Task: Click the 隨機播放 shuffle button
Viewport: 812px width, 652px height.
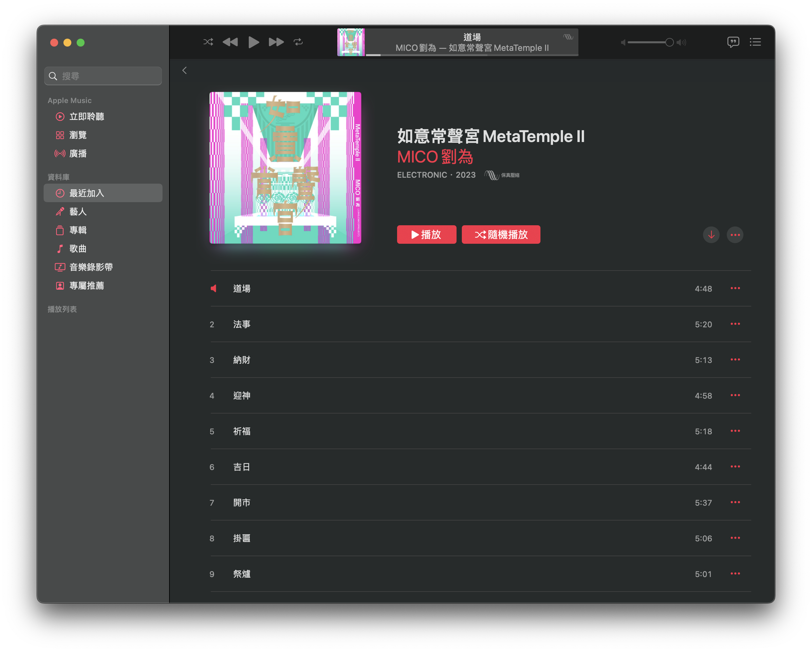Action: pos(500,235)
